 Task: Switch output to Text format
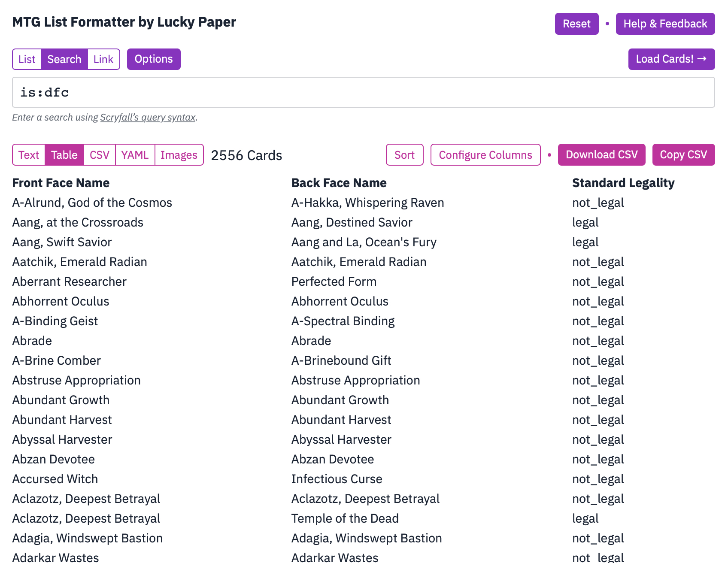click(29, 155)
